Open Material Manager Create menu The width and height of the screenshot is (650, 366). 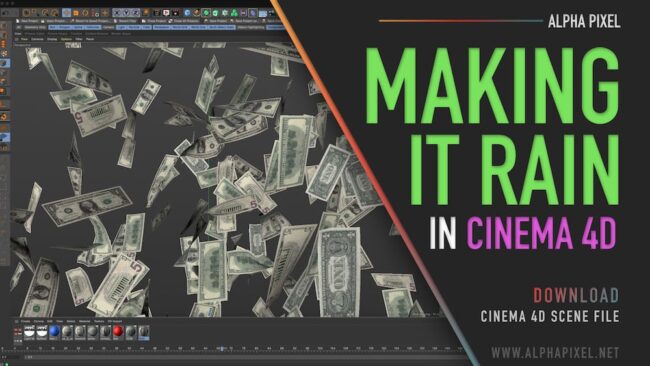pos(25,321)
